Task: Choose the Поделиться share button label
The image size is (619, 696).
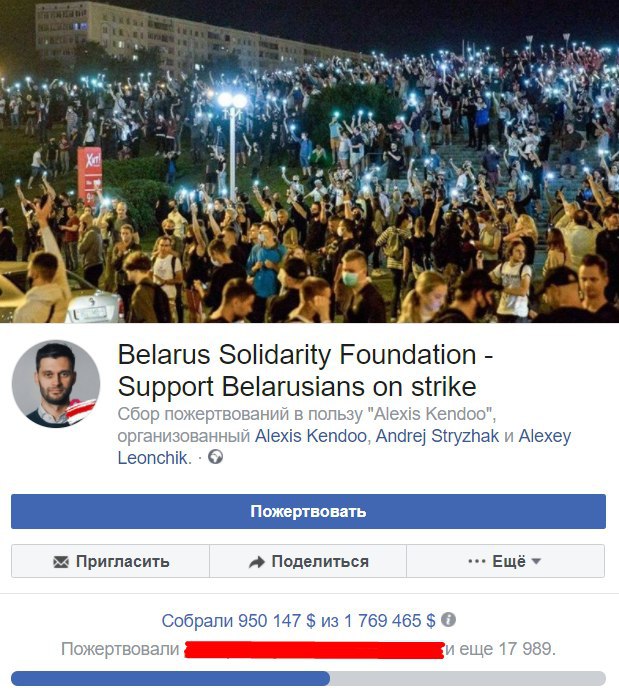Action: pyautogui.click(x=320, y=562)
